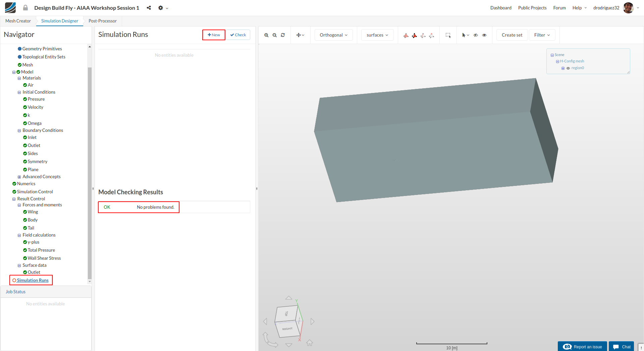
Task: Click the Create set button
Action: click(x=512, y=35)
